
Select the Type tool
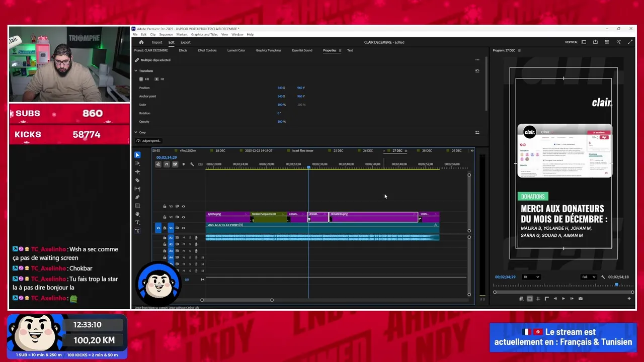[x=137, y=222]
